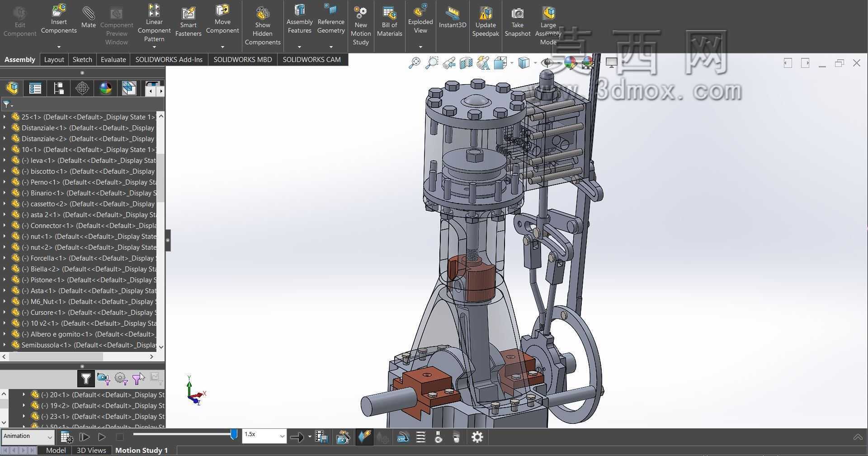Screen dimensions: 868x456
Task: Click the Save Animation filmstrip icon
Action: tap(321, 437)
